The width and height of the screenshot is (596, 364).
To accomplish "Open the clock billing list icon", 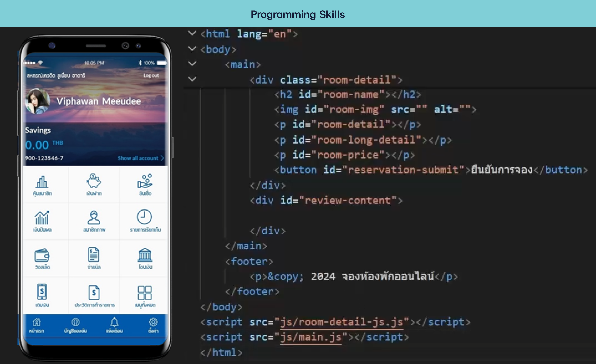I will pos(144,217).
